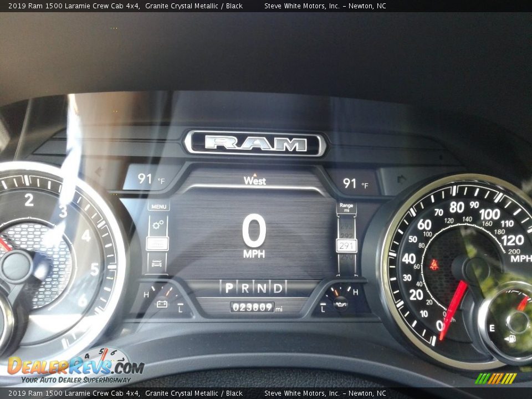Click the top caption '2019 Ram 1500 Laramie Crew Cab 4x4'
Image resolution: width=532 pixels, height=399 pixels.
tap(74, 6)
